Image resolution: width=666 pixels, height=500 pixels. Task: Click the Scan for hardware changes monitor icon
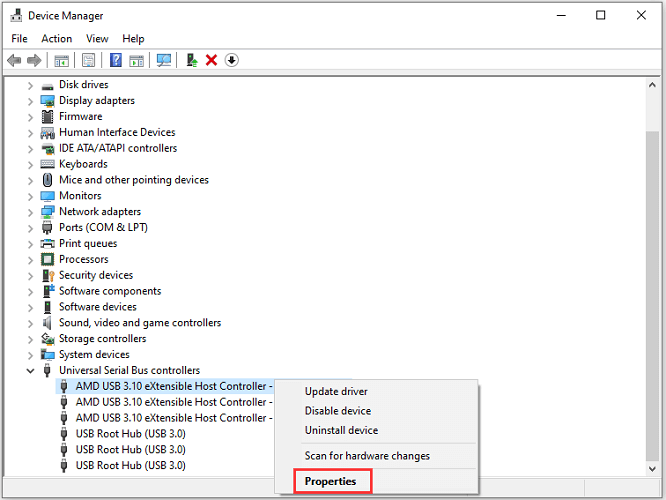pos(164,60)
